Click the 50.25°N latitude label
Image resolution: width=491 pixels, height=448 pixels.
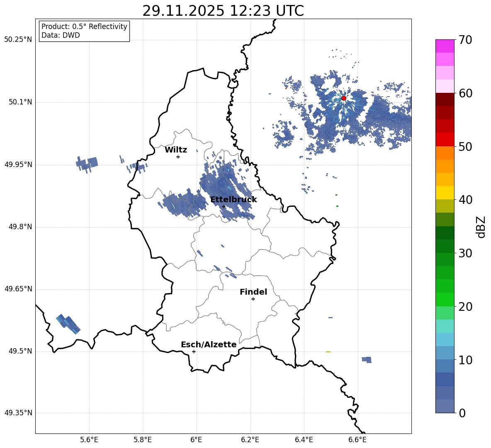18,40
